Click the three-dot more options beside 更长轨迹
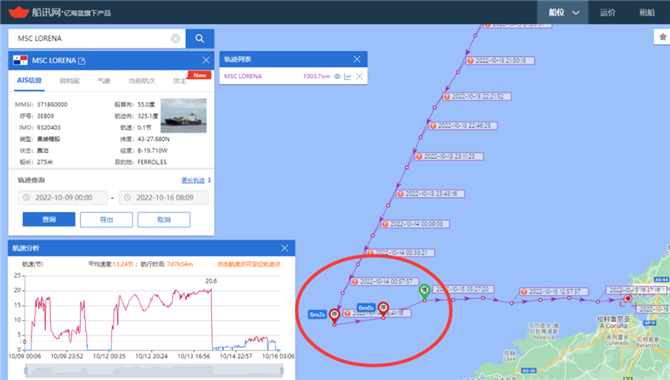 click(209, 180)
